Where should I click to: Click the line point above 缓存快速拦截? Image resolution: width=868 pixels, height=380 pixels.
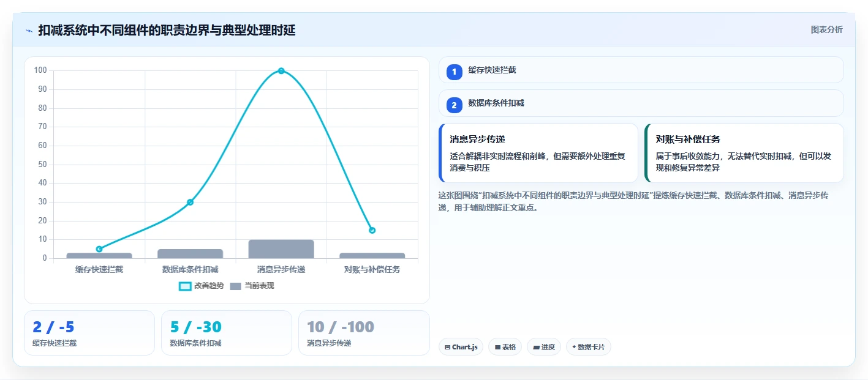[99, 249]
